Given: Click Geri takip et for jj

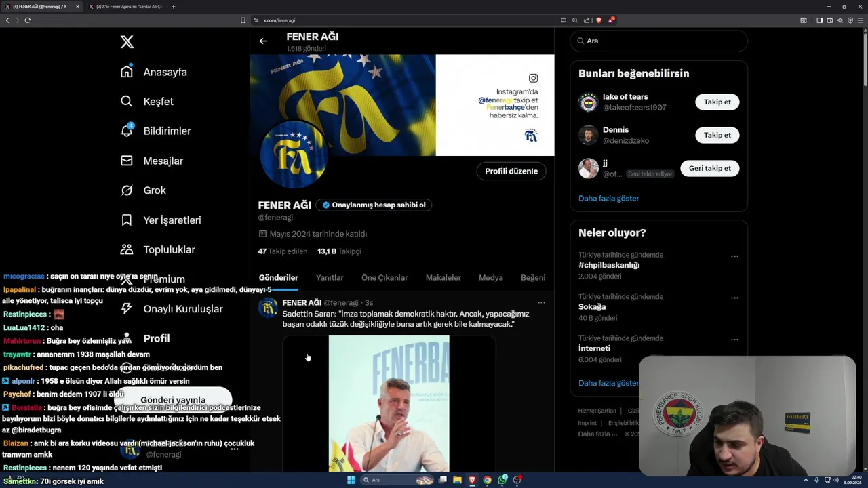Looking at the screenshot, I should (709, 168).
